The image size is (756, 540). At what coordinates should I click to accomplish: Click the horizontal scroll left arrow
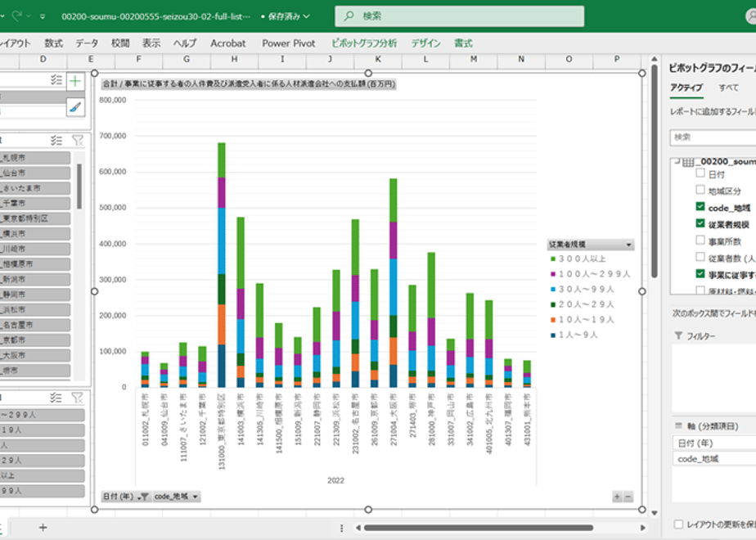[x=358, y=528]
